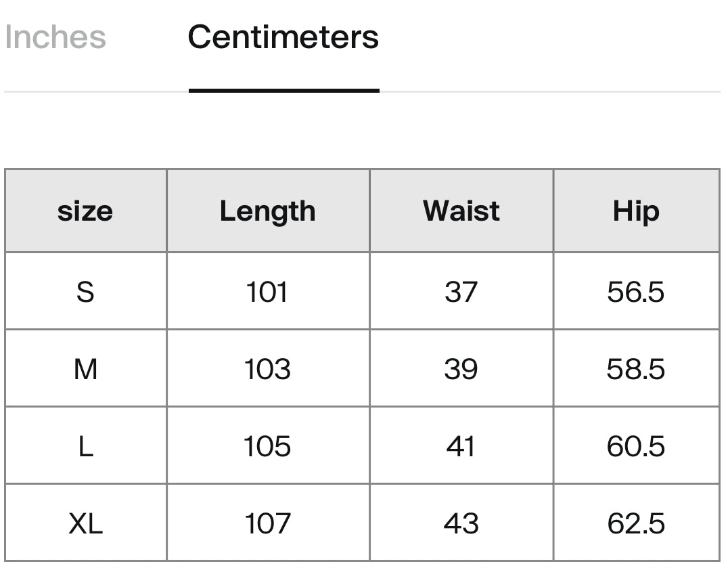Switch to the Inches tab

[x=55, y=37]
